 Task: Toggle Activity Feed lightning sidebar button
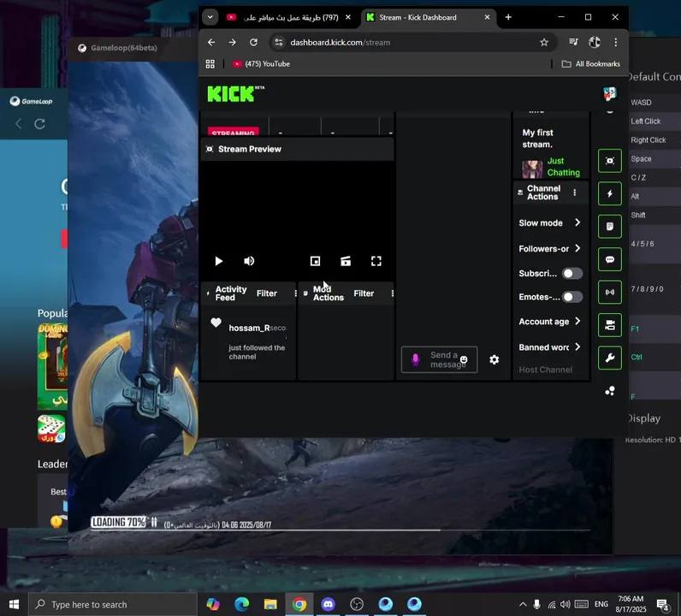pyautogui.click(x=610, y=193)
